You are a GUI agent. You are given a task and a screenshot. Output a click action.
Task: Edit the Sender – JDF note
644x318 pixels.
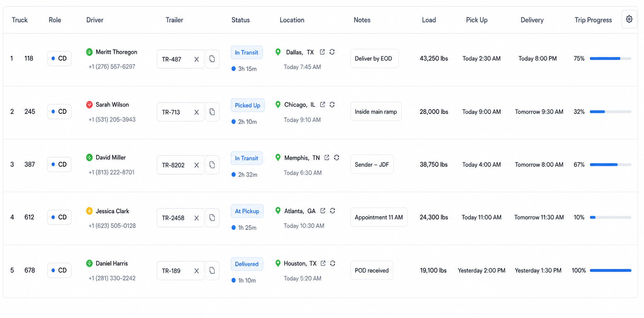pos(372,164)
